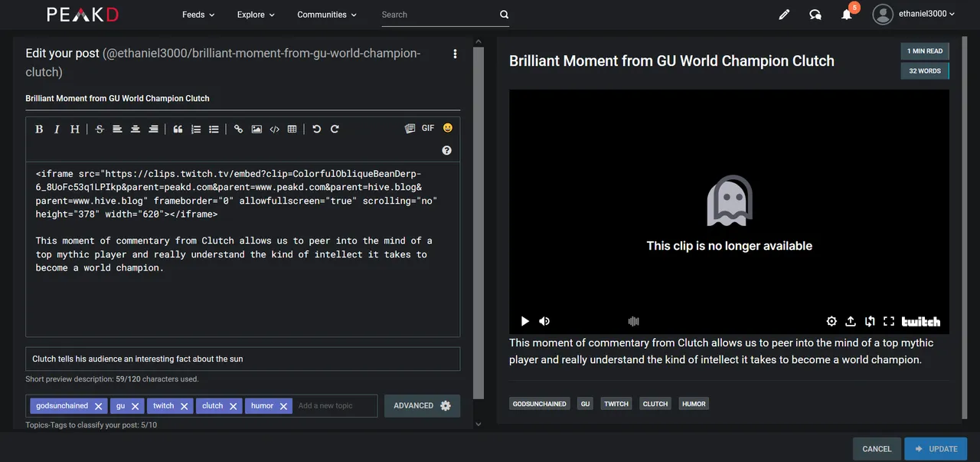980x462 pixels.
Task: Toggle bold formatting in the editor toolbar
Action: (39, 129)
